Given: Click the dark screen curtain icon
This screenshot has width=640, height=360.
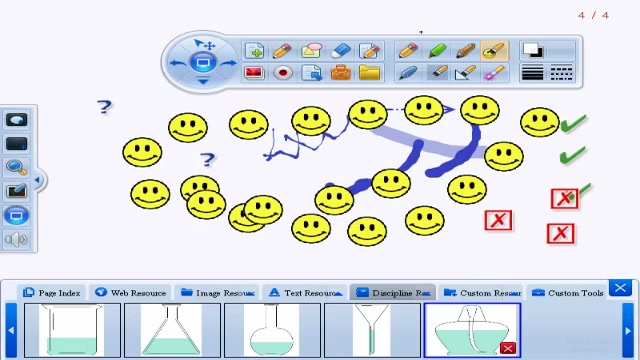Looking at the screenshot, I should [x=17, y=144].
